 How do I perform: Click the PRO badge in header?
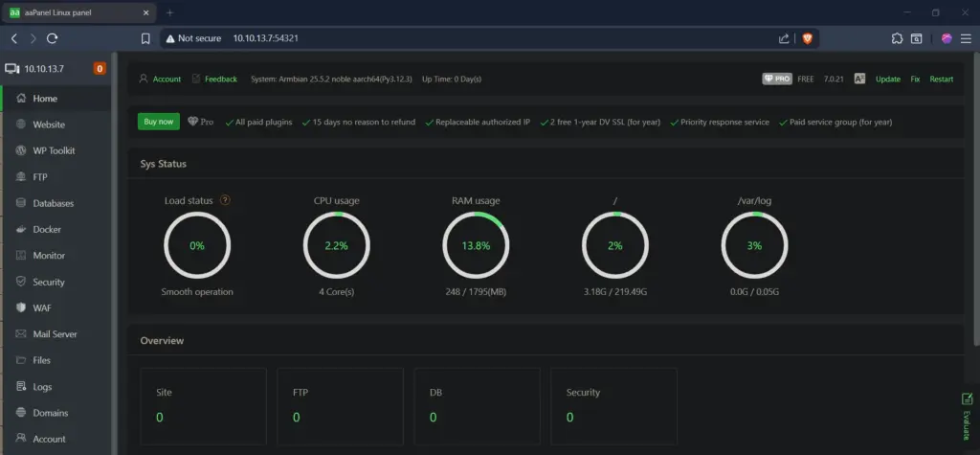click(x=777, y=79)
